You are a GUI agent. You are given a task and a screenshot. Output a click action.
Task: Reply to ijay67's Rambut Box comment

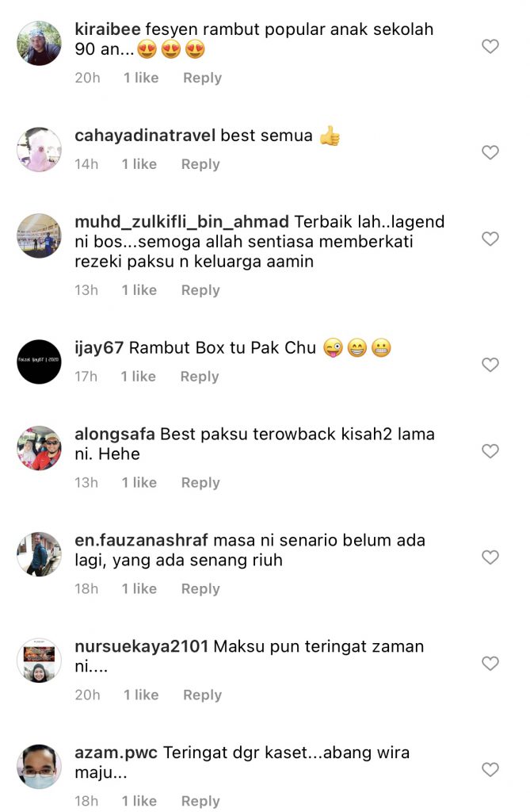(x=200, y=377)
